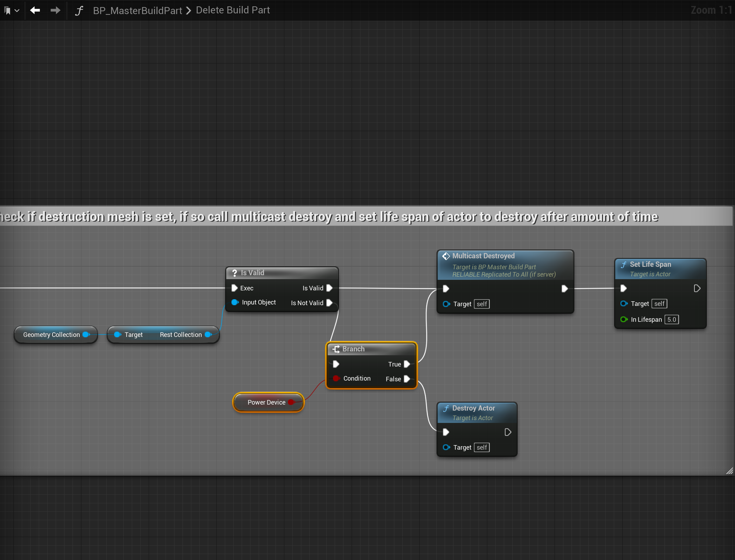735x560 pixels.
Task: Click the Branch Condition boolean pin
Action: click(336, 378)
